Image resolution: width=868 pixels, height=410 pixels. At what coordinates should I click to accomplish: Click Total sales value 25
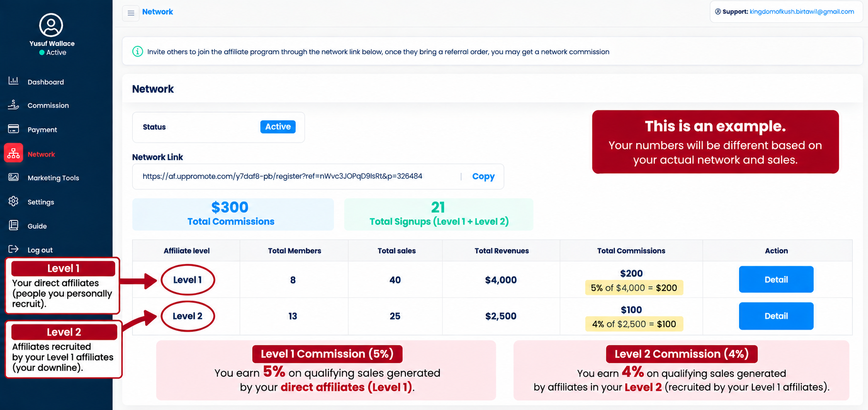[395, 316]
